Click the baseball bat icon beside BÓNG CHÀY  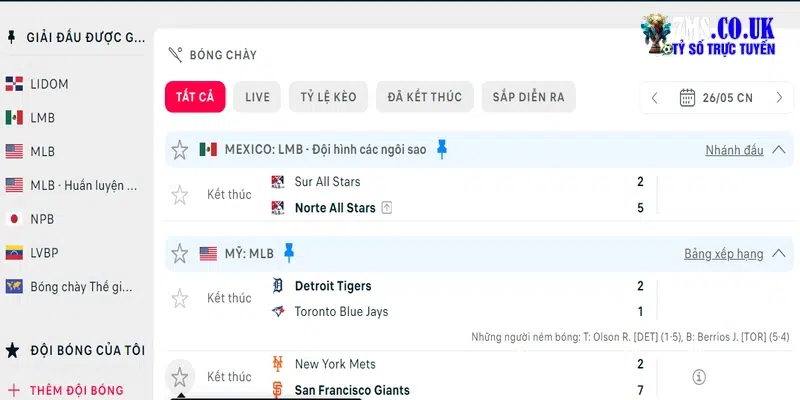[175, 55]
